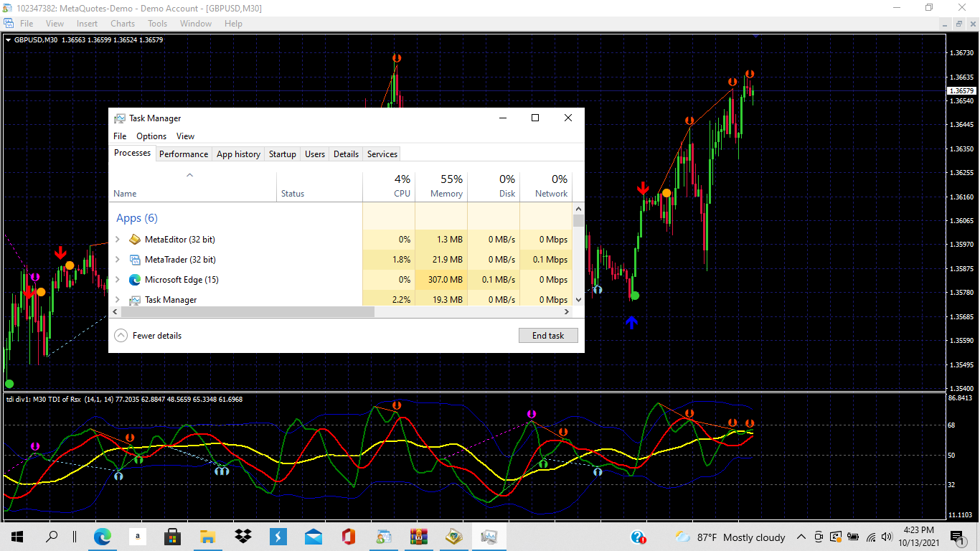Switch to the Startup tab
Screen dimensions: 980x551
coord(283,154)
